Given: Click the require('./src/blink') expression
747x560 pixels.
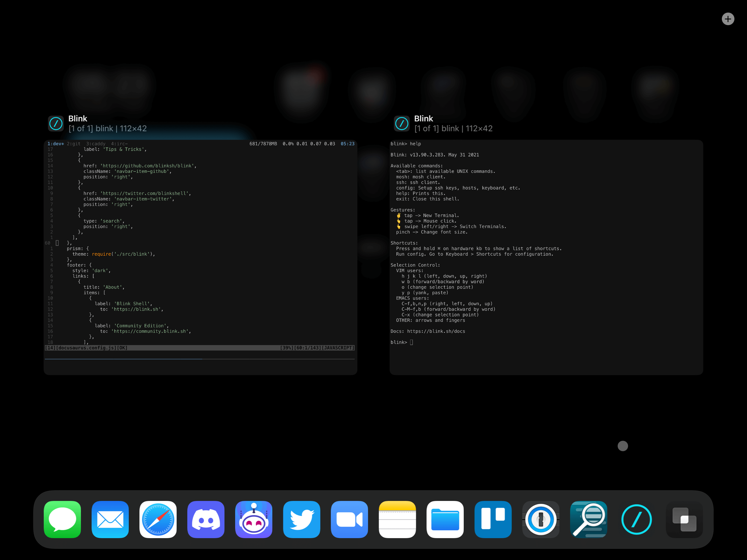Looking at the screenshot, I should [122, 254].
